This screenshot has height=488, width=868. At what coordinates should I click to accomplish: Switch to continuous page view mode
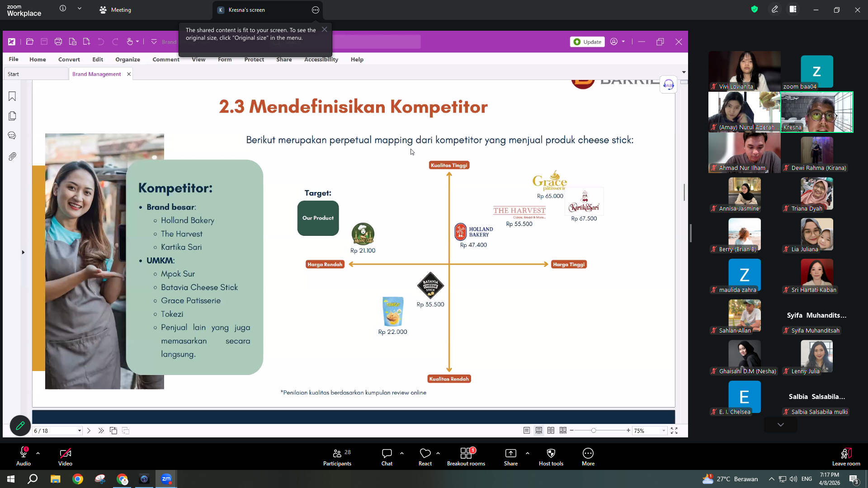click(539, 431)
